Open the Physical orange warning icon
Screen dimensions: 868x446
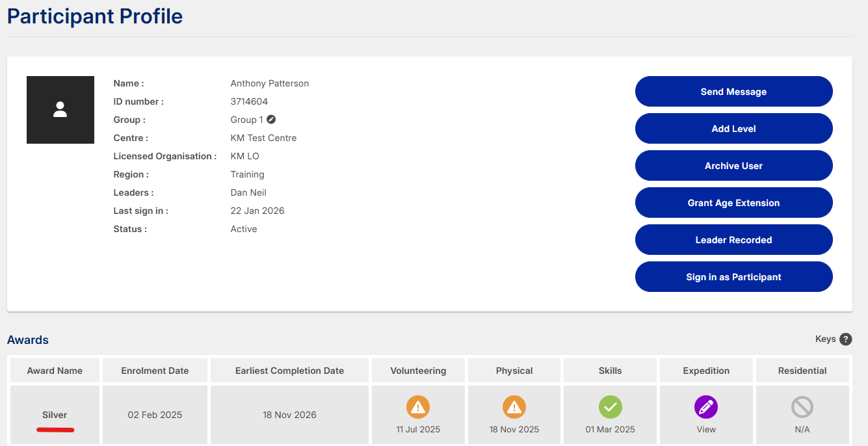(x=514, y=408)
